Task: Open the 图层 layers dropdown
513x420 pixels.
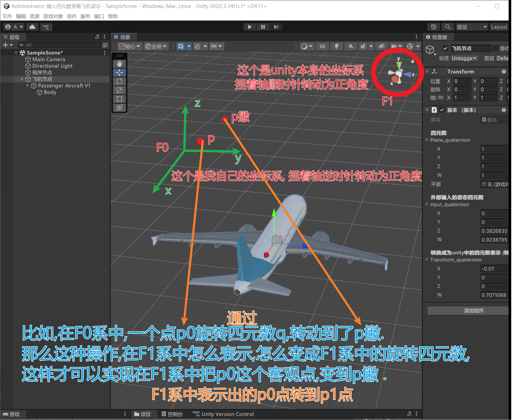Action: pos(472,27)
